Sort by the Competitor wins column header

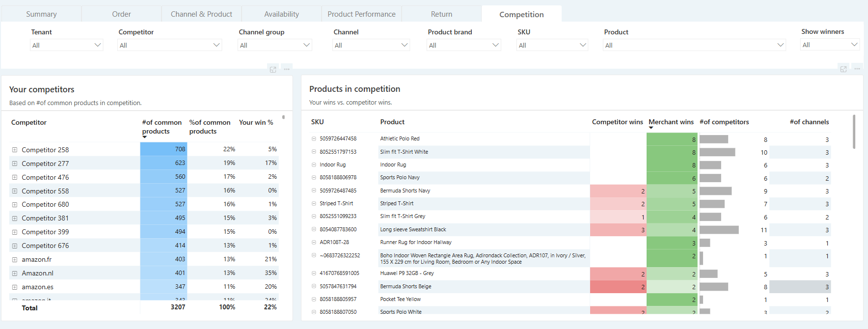point(617,122)
